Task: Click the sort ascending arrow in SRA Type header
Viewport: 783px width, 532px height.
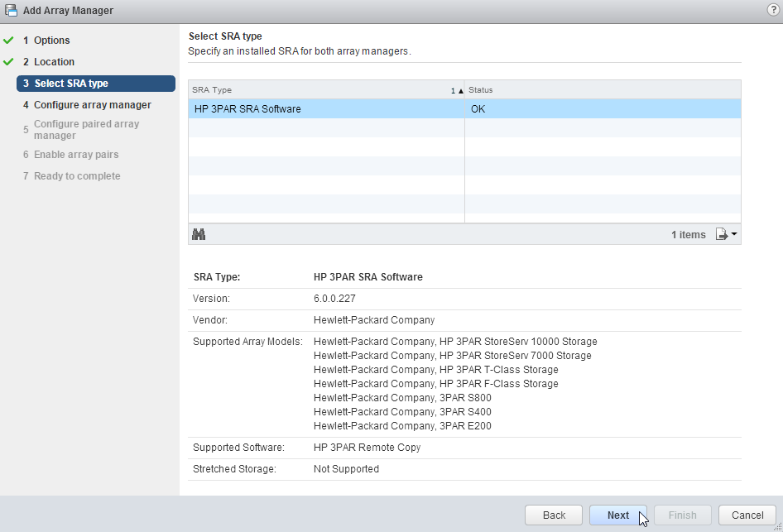Action: 460,91
